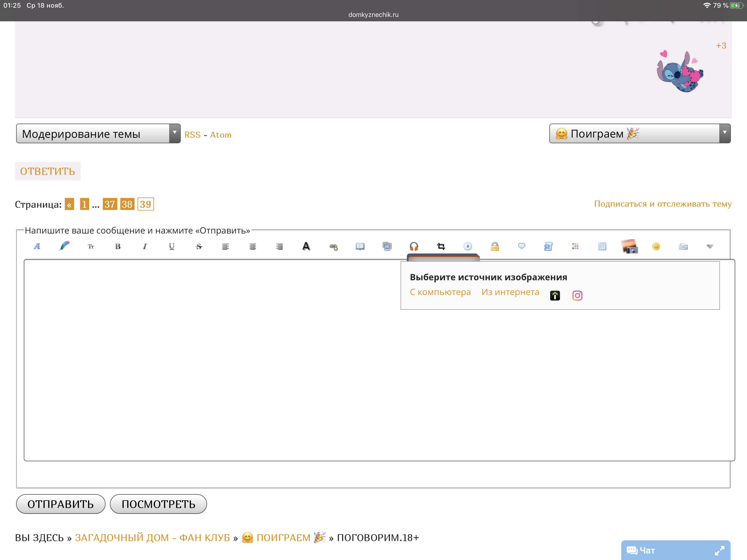Open the smiley emoticons picker

pyautogui.click(x=656, y=246)
